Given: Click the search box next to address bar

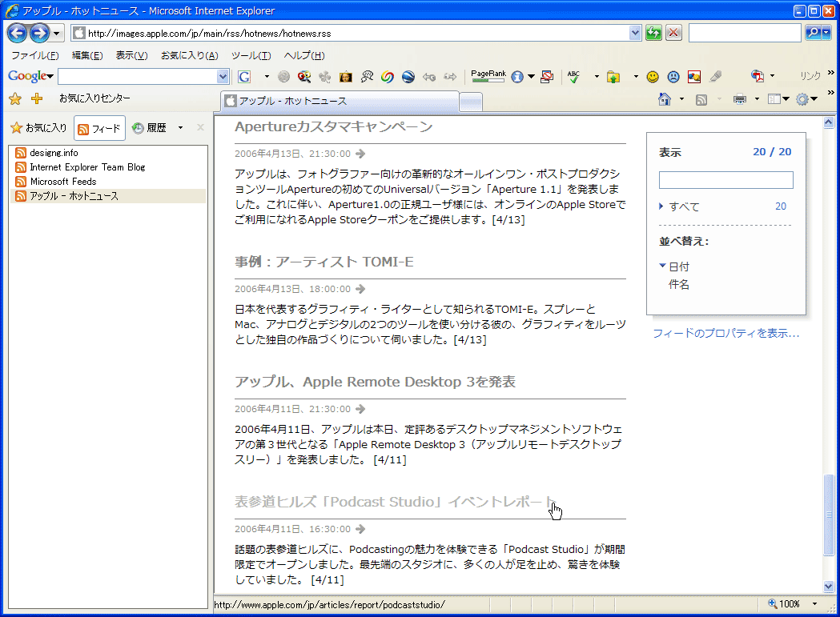Looking at the screenshot, I should (x=745, y=33).
